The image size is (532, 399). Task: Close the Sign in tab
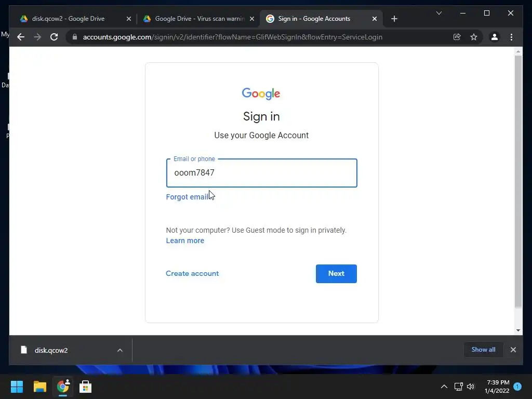374,19
